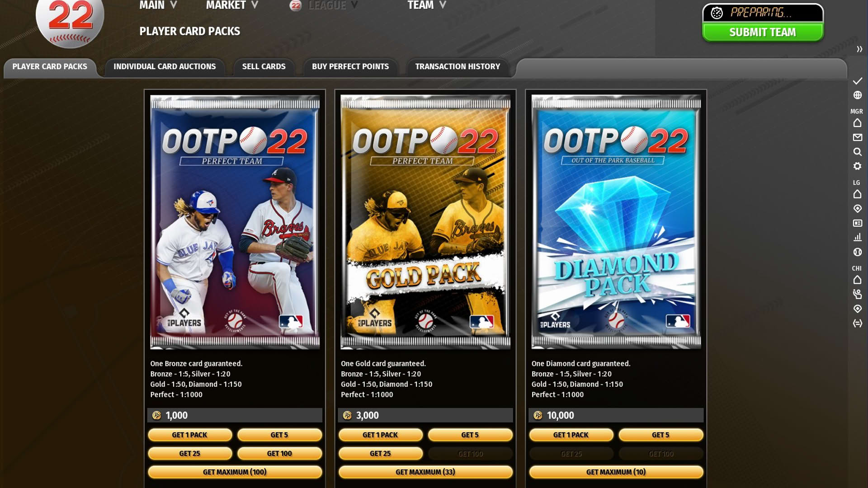The height and width of the screenshot is (488, 868).
Task: Open the MAIN dropdown menu
Action: [x=158, y=5]
